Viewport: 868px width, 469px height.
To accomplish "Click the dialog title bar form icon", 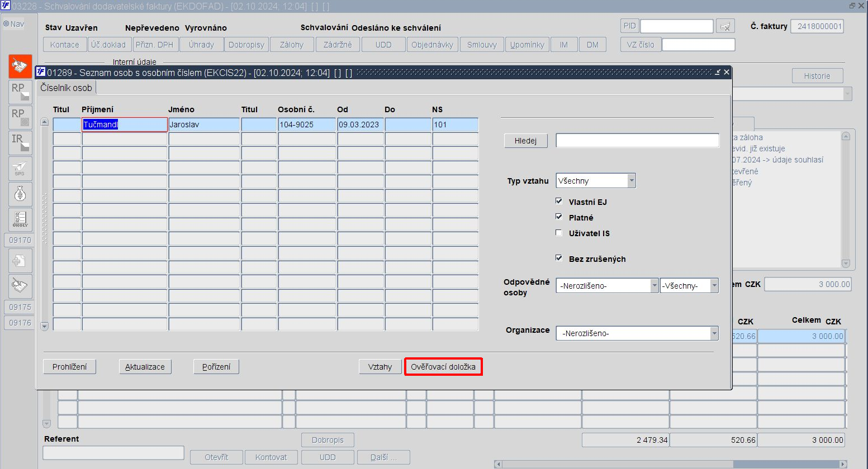I will click(x=40, y=72).
